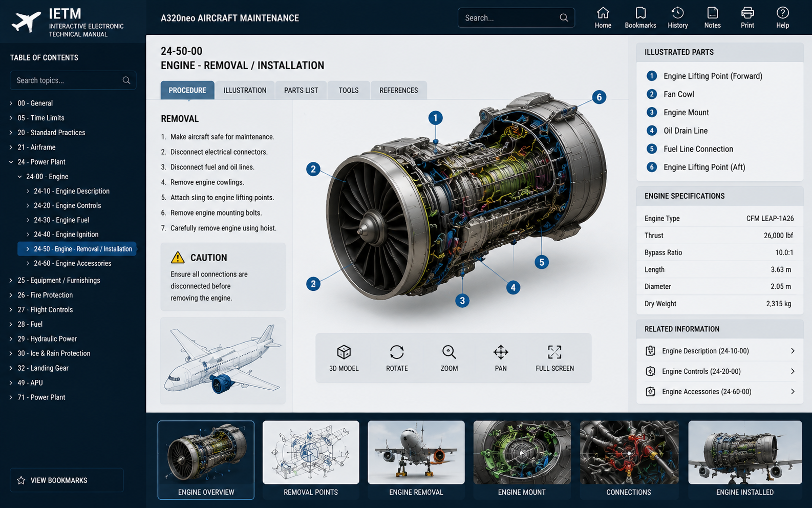Screen dimensions: 812x508
Task: Select the ZOOM viewer tool
Action: (x=449, y=358)
